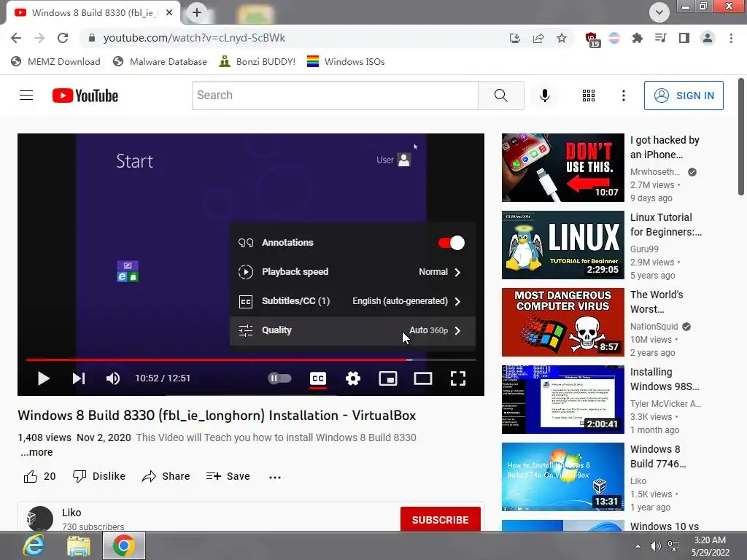Image resolution: width=747 pixels, height=560 pixels.
Task: Open YouTube settings three-dot menu beside Sign In
Action: [x=623, y=96]
